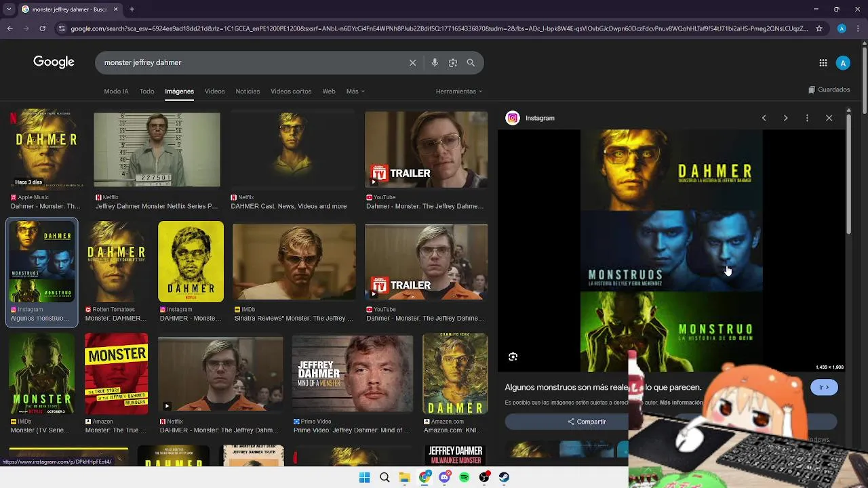Show previous image in preview panel
This screenshot has width=868, height=488.
pos(764,118)
